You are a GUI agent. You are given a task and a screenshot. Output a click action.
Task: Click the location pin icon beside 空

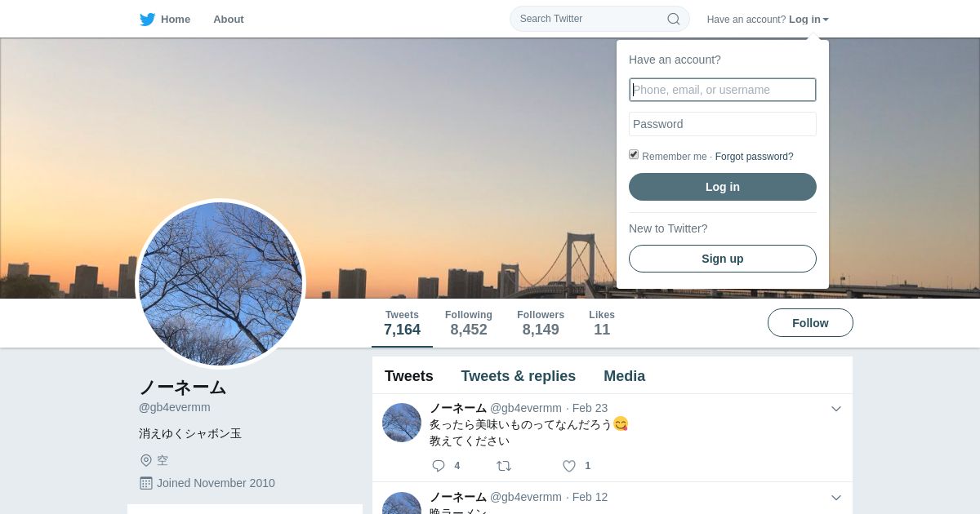pyautogui.click(x=146, y=460)
